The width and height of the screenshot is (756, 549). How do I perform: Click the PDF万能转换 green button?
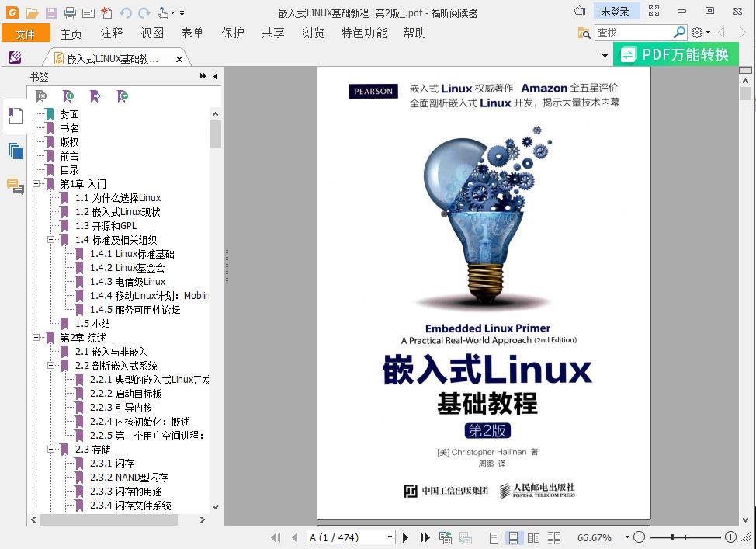click(676, 54)
